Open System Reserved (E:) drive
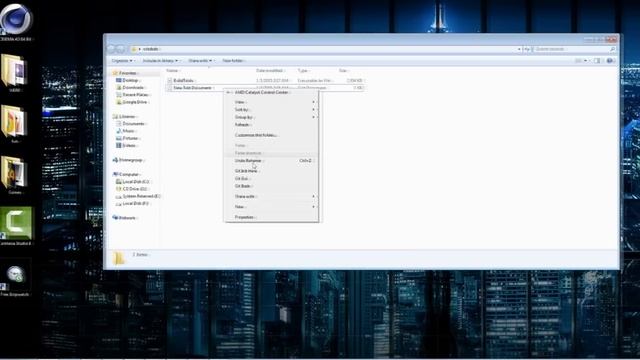640x360 pixels. 138,196
